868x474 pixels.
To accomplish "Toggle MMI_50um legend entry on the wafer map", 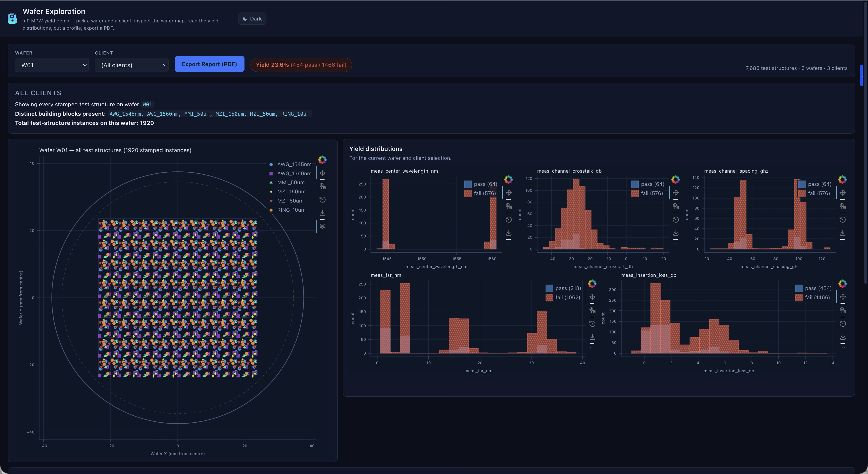I will point(287,183).
